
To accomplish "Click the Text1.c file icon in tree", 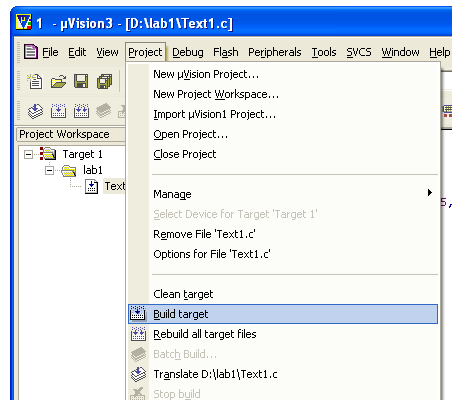I will coord(91,186).
